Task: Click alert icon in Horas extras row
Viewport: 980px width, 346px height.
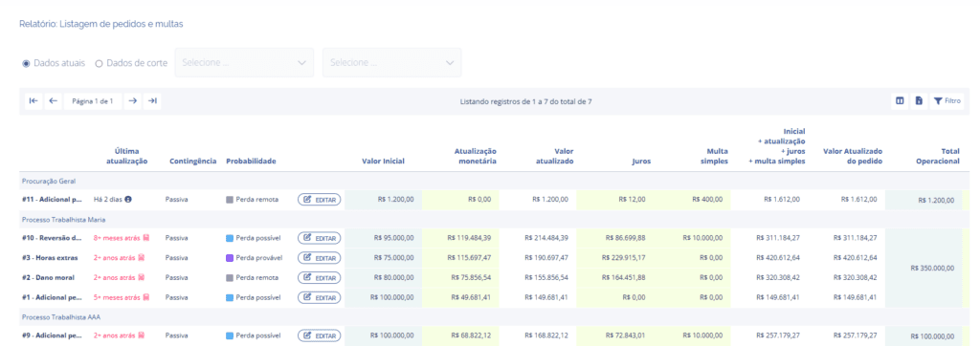Action: tap(142, 257)
